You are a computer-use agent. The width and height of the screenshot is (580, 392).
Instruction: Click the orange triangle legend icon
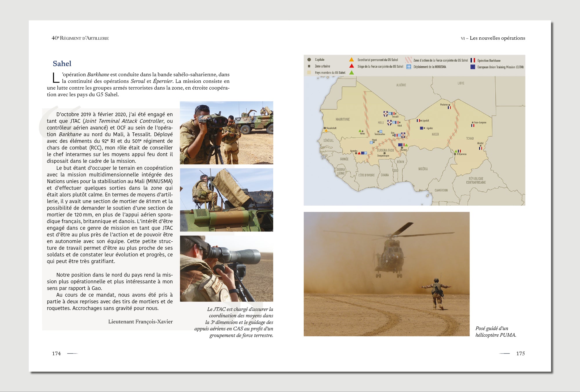(351, 59)
